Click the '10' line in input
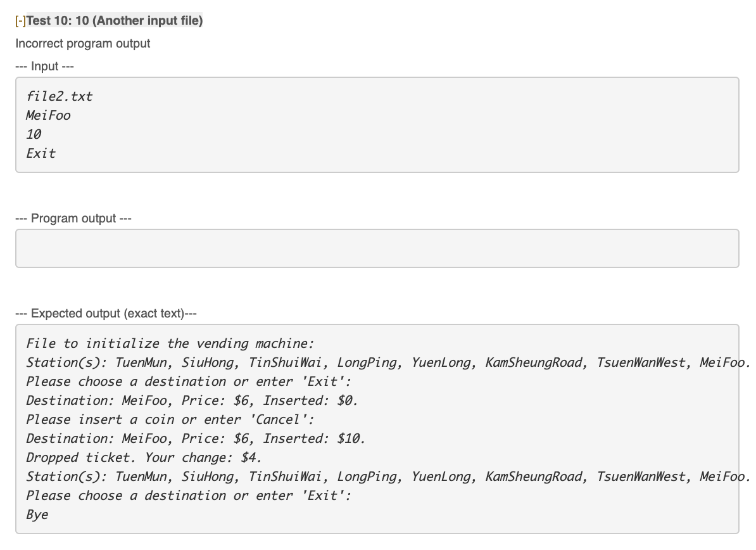 point(34,134)
